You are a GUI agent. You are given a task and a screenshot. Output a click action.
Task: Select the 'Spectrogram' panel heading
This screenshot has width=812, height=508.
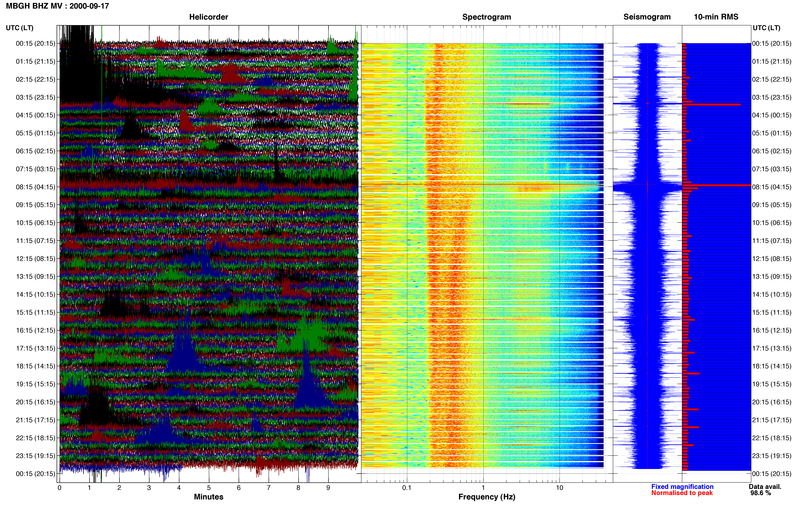click(487, 17)
